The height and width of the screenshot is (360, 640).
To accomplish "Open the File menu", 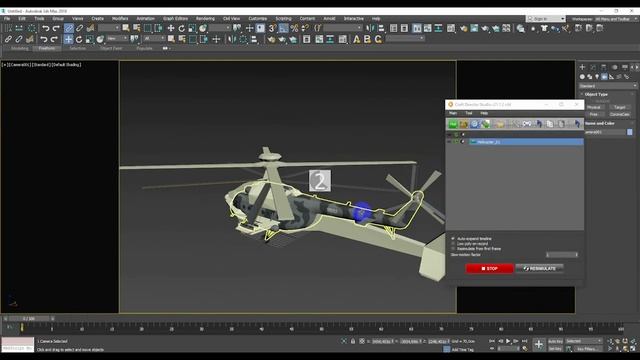I will [x=7, y=18].
